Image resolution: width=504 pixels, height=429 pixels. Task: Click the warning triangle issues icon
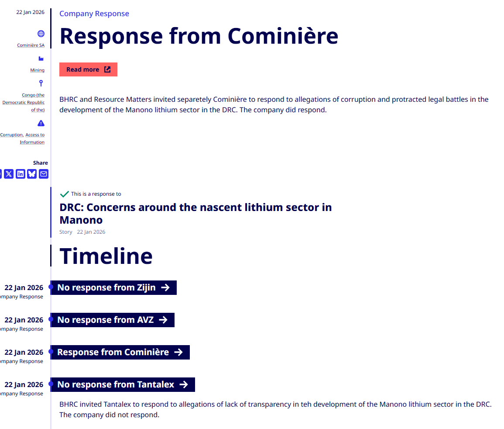tap(41, 123)
